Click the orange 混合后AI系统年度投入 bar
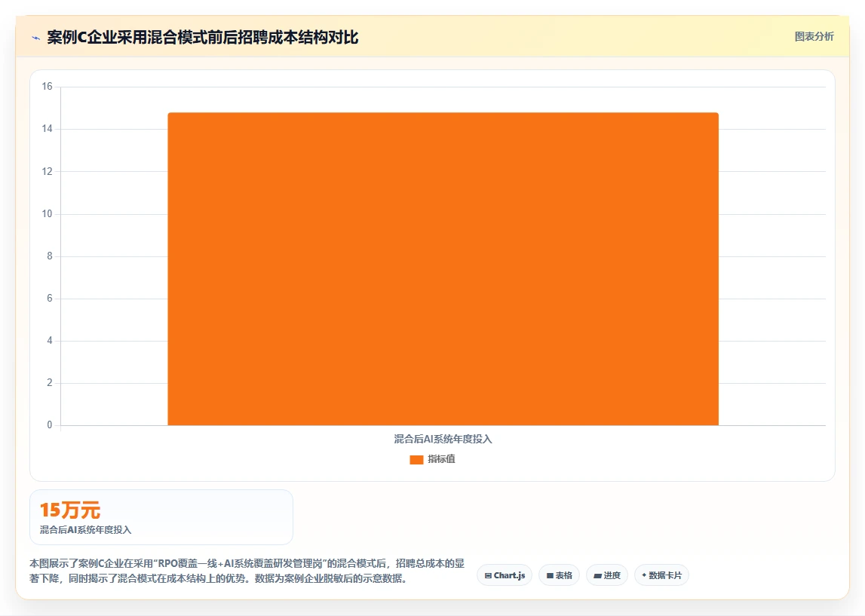 click(x=443, y=269)
